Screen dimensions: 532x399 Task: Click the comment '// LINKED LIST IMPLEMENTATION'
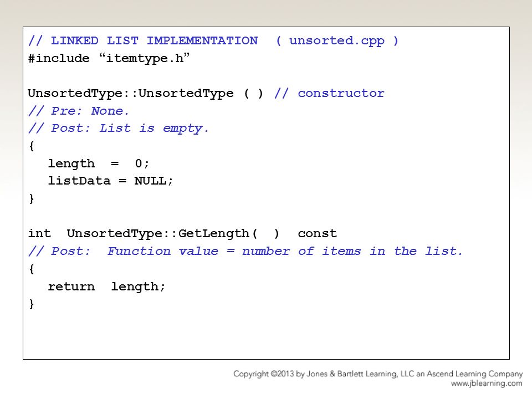[x=143, y=40]
